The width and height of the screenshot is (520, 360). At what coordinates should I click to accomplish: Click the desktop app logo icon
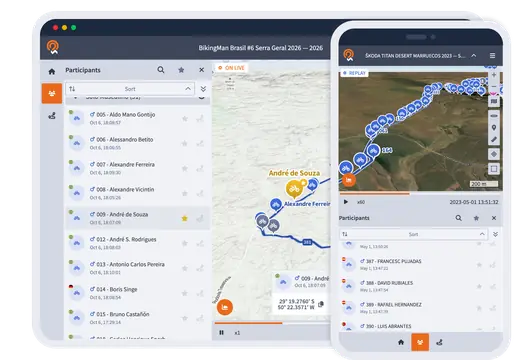53,47
